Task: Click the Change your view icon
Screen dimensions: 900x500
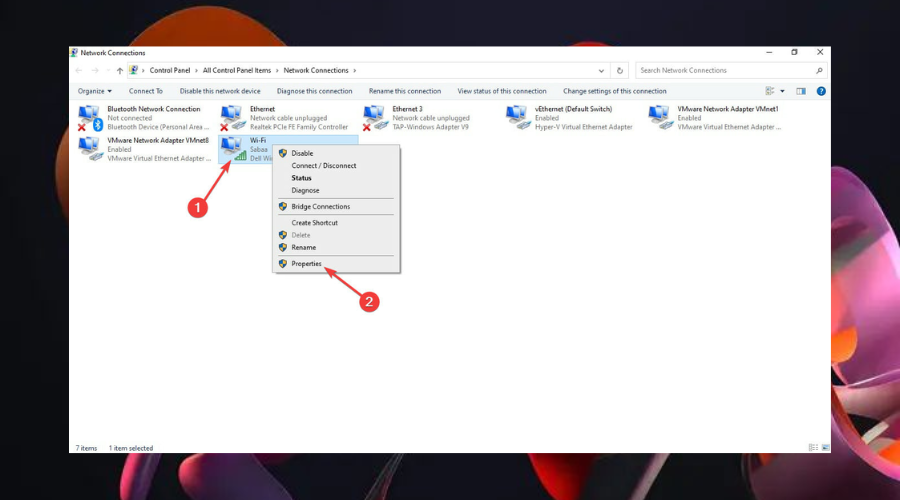Action: [770, 91]
